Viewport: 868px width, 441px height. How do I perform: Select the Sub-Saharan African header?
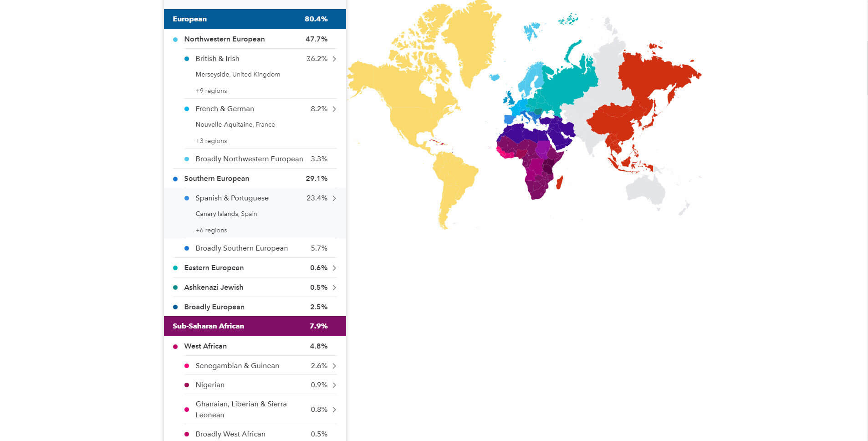255,326
